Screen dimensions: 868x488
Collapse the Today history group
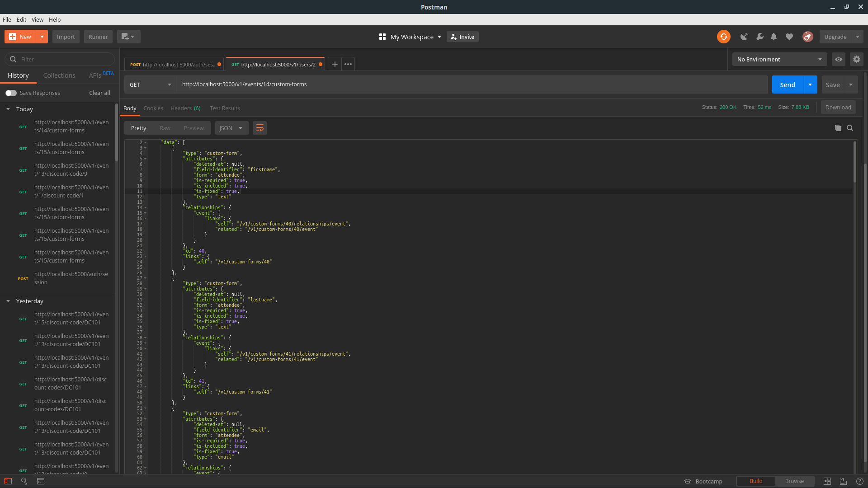(x=8, y=109)
